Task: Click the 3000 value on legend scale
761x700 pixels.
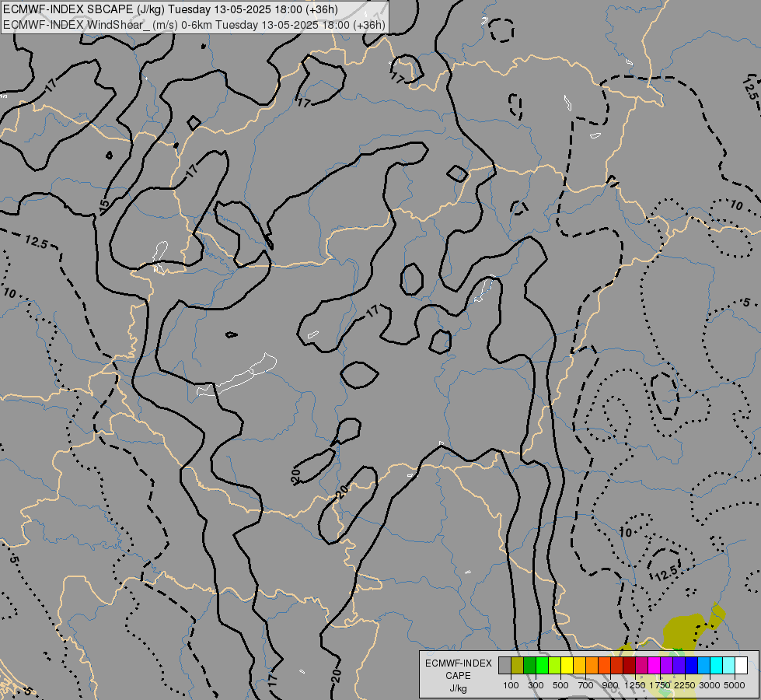Action: pos(710,685)
